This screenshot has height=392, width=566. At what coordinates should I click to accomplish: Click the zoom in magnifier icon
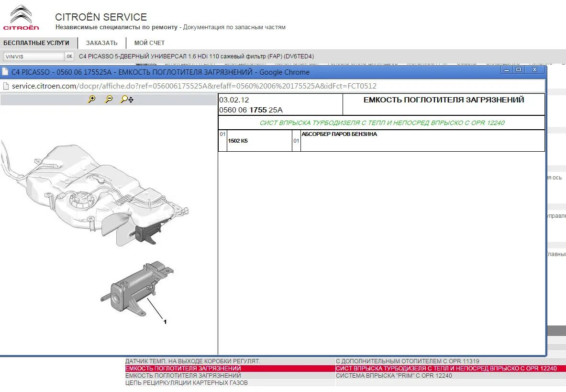pyautogui.click(x=92, y=99)
